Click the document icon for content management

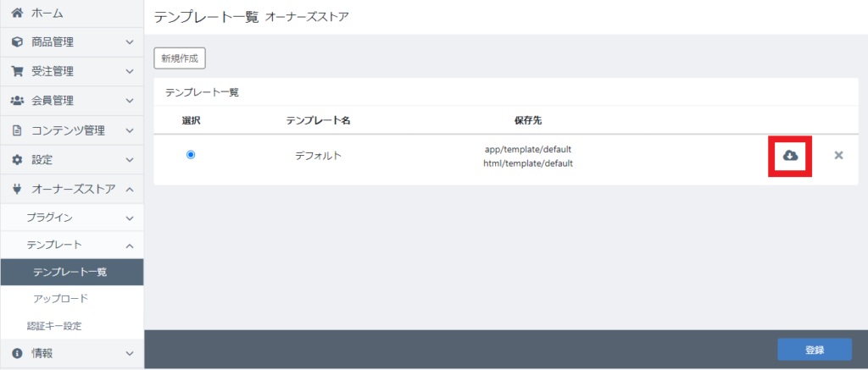coord(17,130)
